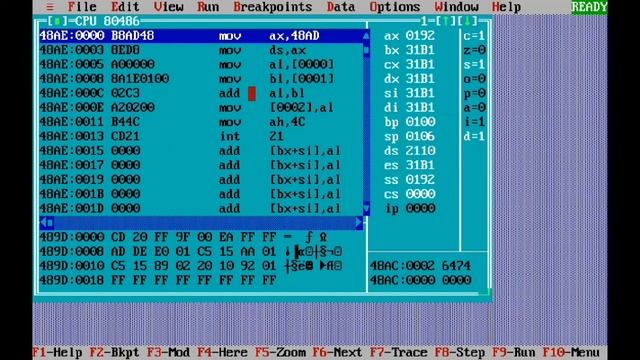Click the CPU window close box
This screenshot has width=640, height=360.
coord(57,21)
